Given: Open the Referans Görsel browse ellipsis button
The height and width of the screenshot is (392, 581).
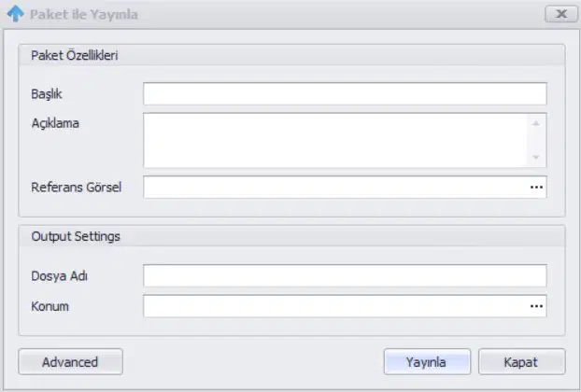Looking at the screenshot, I should click(x=536, y=188).
